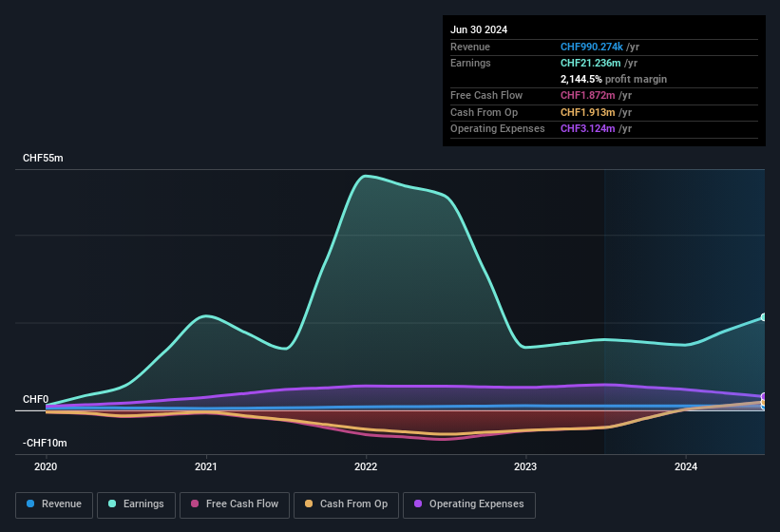Click the Operating Expenses label in tooltip

tap(498, 128)
